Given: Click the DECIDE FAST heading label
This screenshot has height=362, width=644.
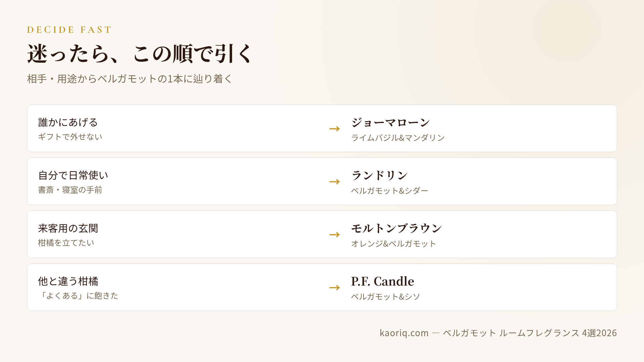Looking at the screenshot, I should 69,30.
